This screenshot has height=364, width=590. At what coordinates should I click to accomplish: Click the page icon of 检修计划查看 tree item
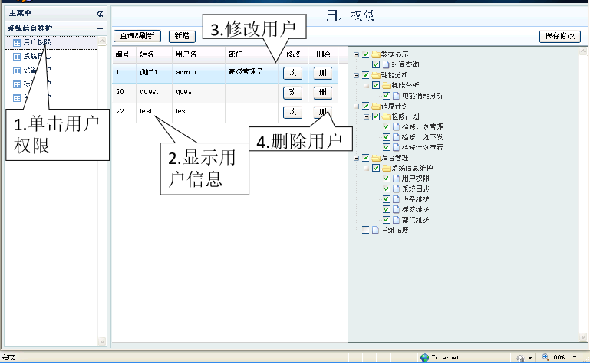coord(396,147)
